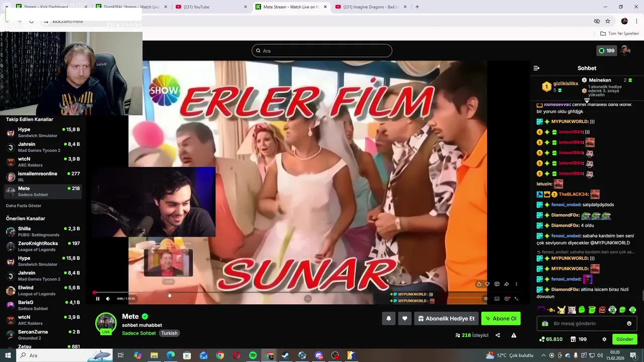This screenshot has height=362, width=644.
Task: Open Tüm Yer İşaretleri bookmarks folder
Action: coord(620,34)
